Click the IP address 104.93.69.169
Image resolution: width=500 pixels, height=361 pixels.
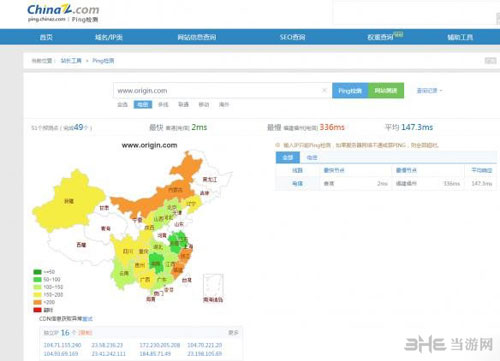pyautogui.click(x=61, y=354)
